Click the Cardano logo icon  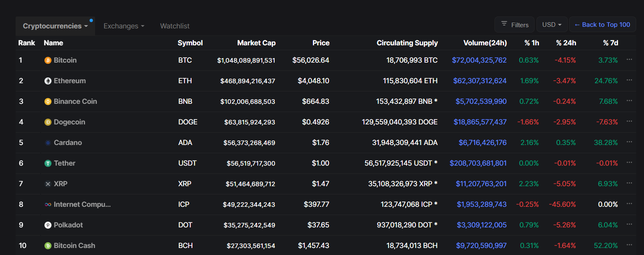(x=48, y=143)
